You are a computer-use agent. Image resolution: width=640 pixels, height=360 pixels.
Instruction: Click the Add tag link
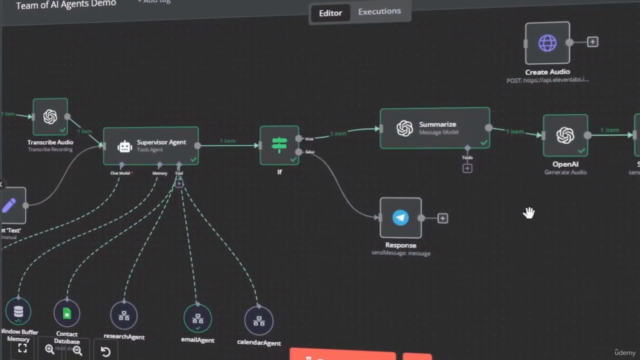click(154, 1)
